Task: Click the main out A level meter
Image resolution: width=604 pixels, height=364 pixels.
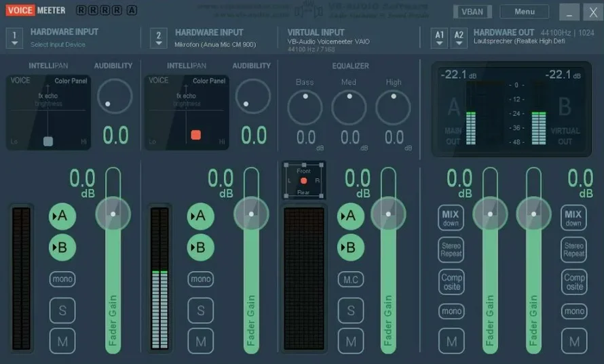Action: 471,113
